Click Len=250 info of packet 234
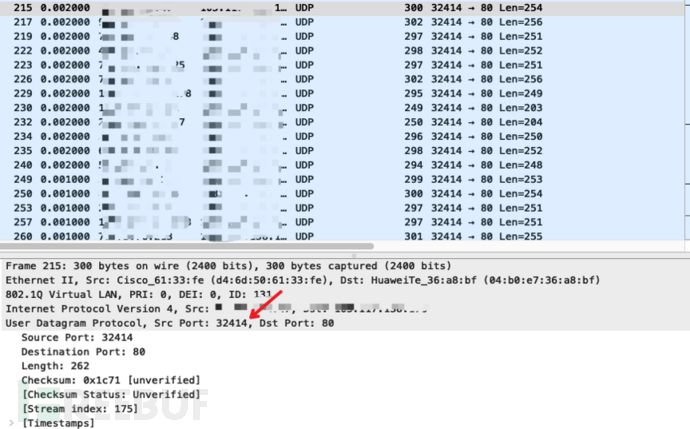The image size is (690, 429). pyautogui.click(x=521, y=136)
